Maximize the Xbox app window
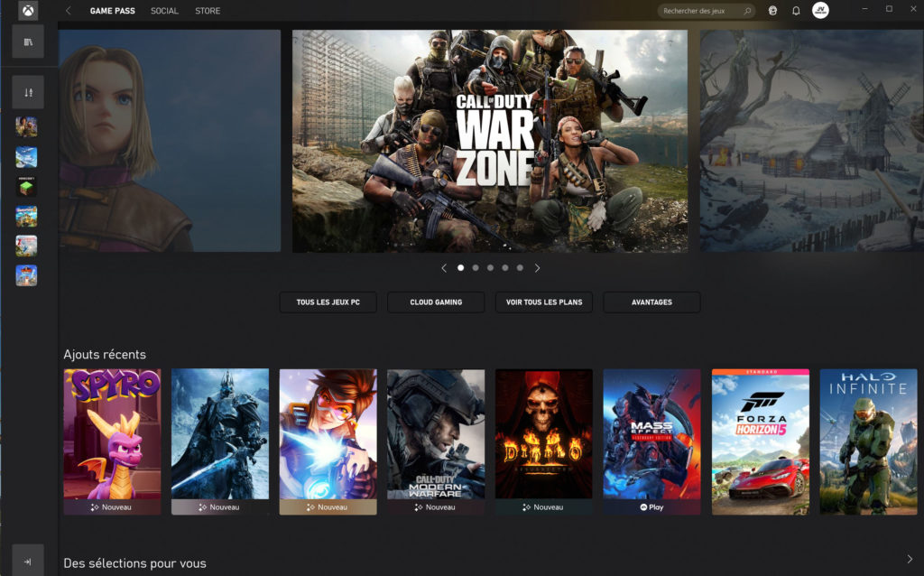Screen dimensions: 924x576 tap(889, 9)
